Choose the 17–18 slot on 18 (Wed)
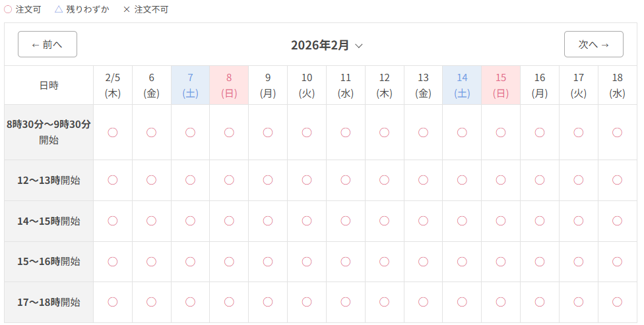The height and width of the screenshot is (325, 644). click(617, 302)
